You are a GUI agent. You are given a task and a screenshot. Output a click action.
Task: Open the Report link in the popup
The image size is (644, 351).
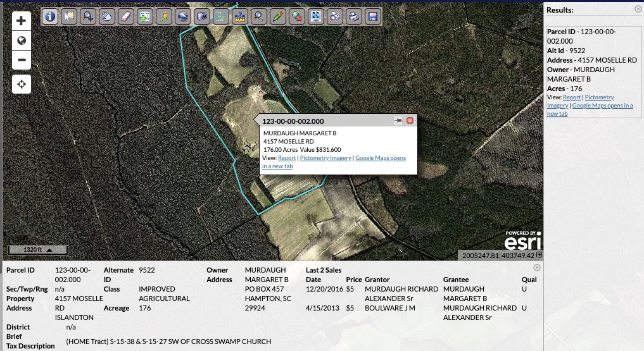(287, 158)
